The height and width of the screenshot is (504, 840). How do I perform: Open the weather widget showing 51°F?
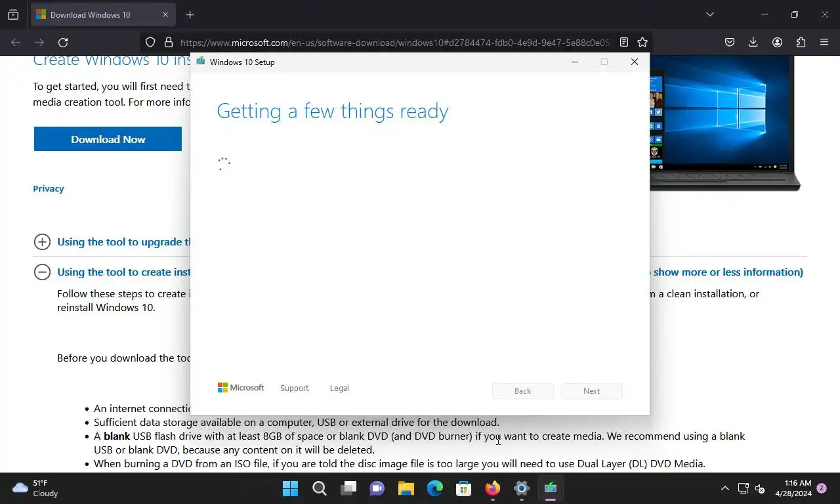(x=36, y=488)
